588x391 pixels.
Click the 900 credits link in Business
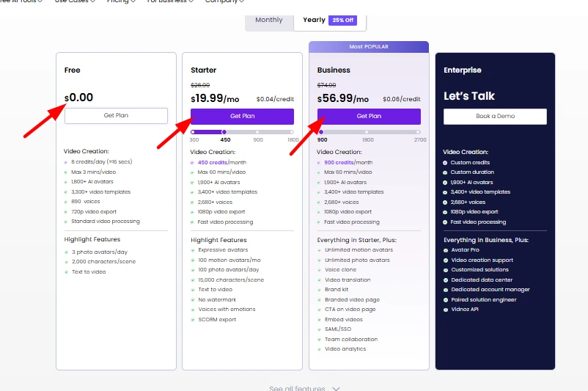339,162
